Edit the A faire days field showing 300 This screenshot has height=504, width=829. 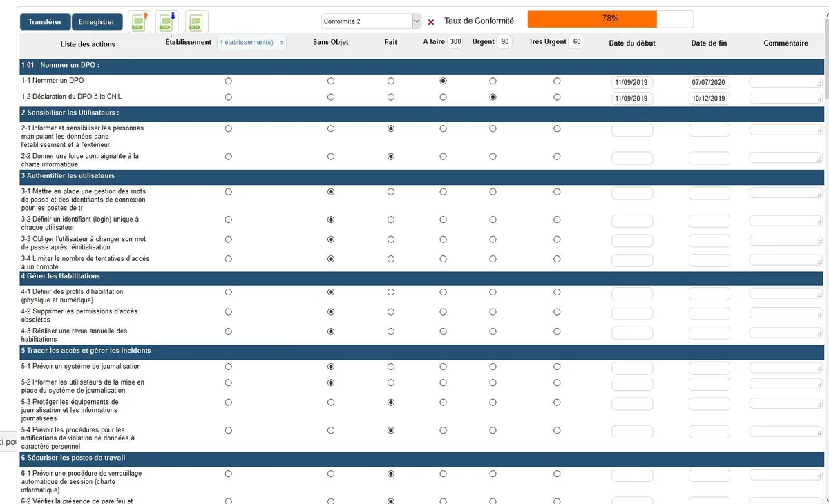[x=455, y=42]
